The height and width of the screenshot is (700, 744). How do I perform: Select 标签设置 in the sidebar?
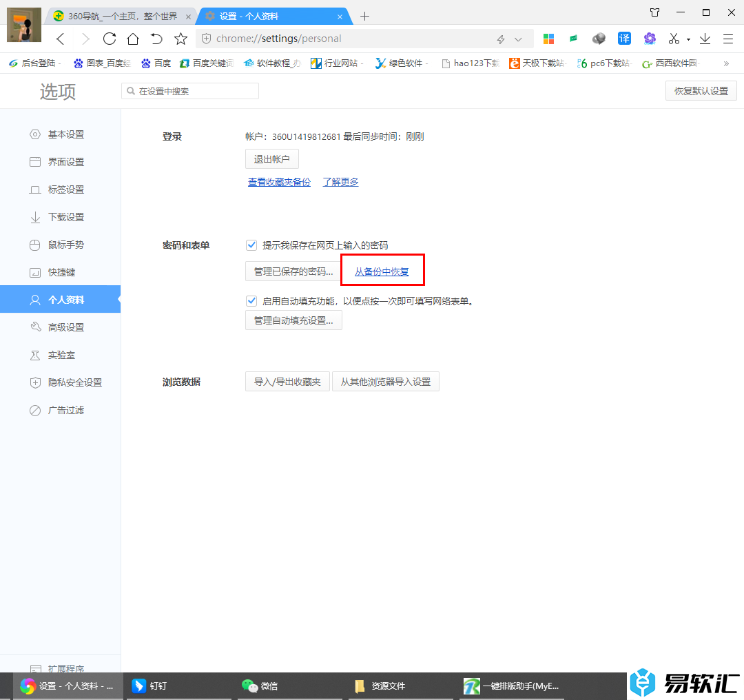coord(60,189)
